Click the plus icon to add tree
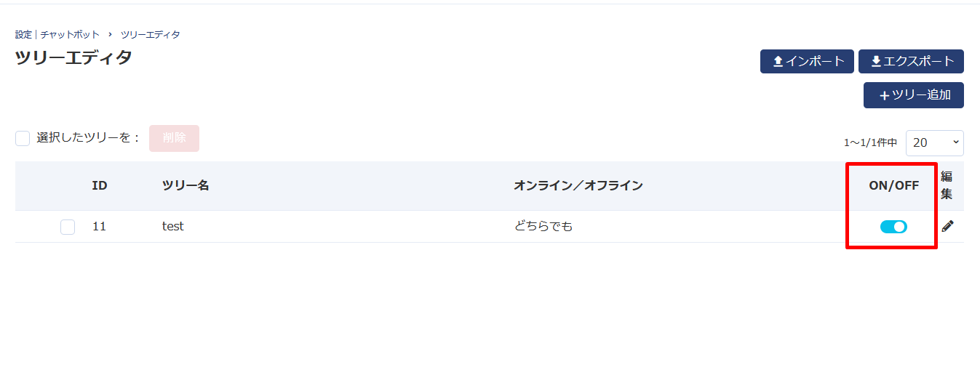Screen dimensions: 980x375 (884, 95)
